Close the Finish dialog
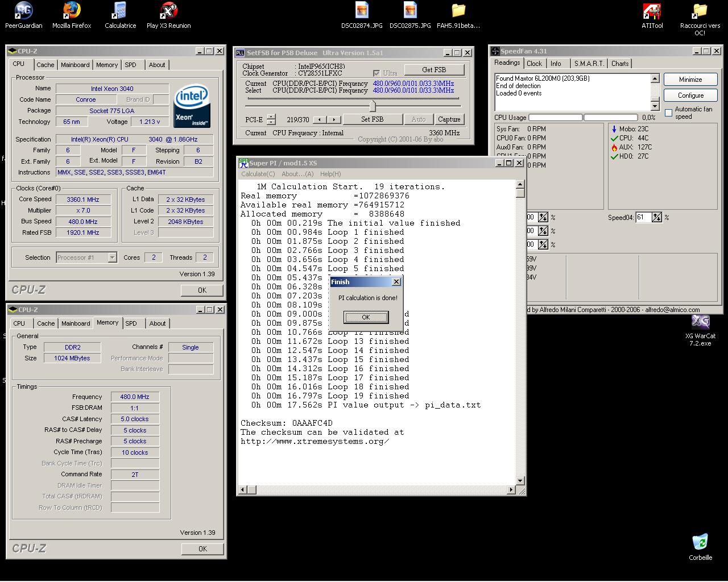Viewport: 728px width, 582px height. tap(396, 282)
